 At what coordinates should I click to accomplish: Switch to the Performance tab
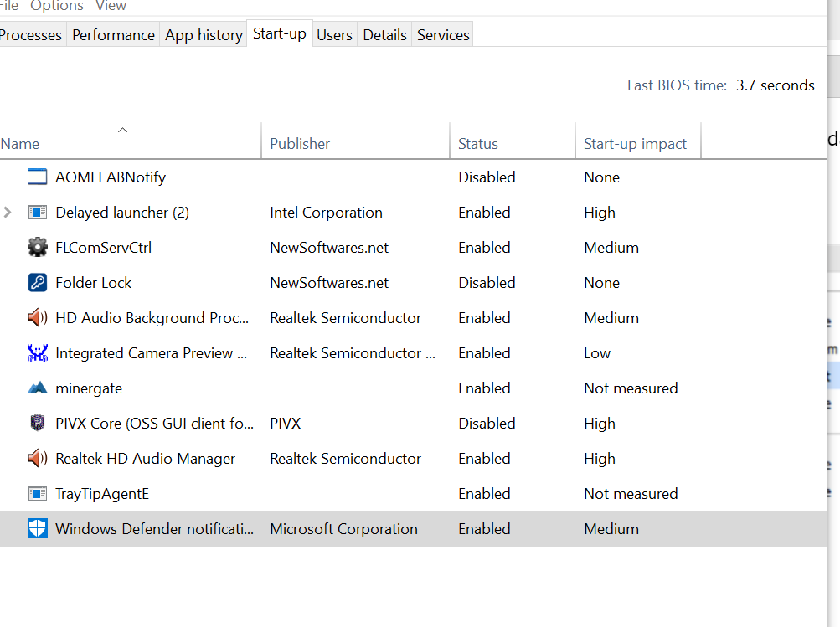coord(113,35)
